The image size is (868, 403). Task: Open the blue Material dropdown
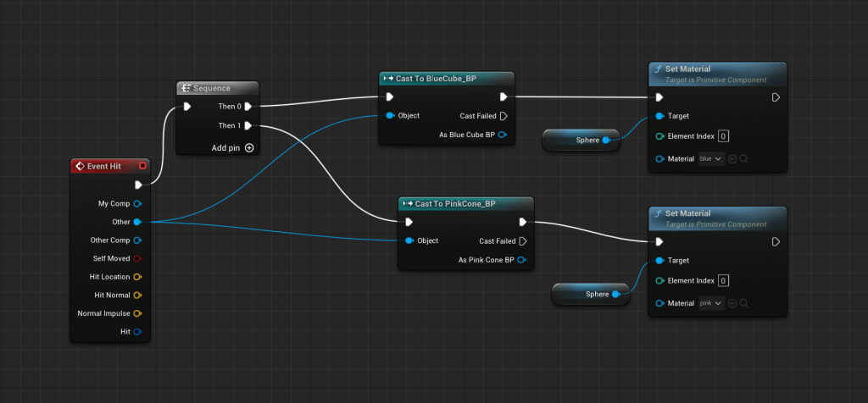coord(710,159)
